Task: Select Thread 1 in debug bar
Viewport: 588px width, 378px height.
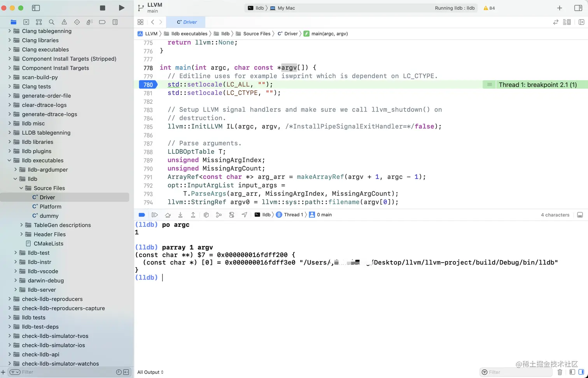Action: [x=290, y=215]
